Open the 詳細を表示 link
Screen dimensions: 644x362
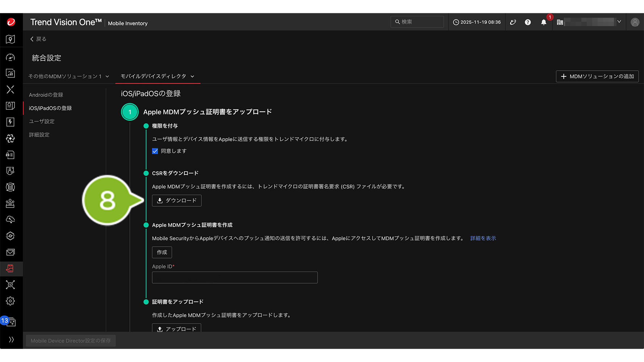(x=483, y=238)
